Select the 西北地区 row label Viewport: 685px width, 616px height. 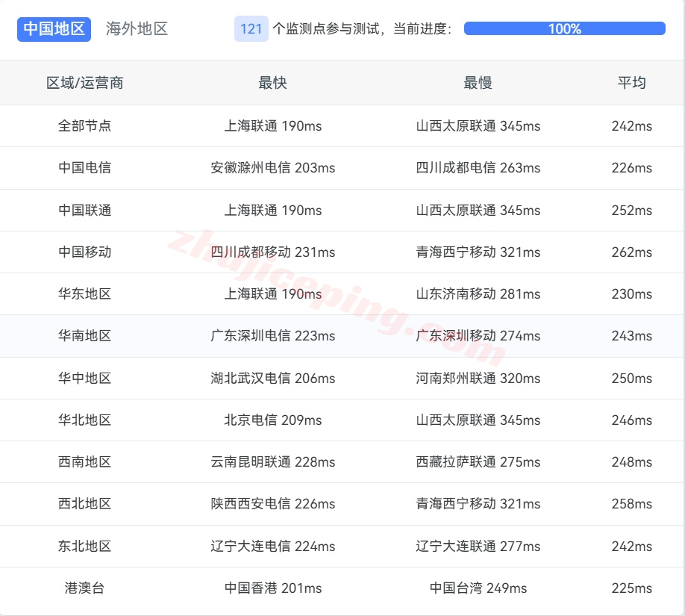pos(85,504)
